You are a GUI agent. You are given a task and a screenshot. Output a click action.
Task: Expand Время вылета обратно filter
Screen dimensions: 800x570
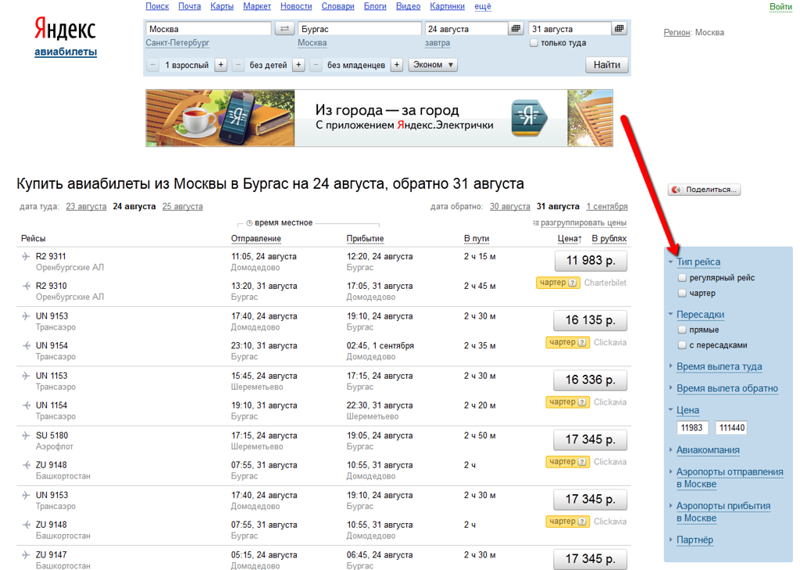coord(727,388)
